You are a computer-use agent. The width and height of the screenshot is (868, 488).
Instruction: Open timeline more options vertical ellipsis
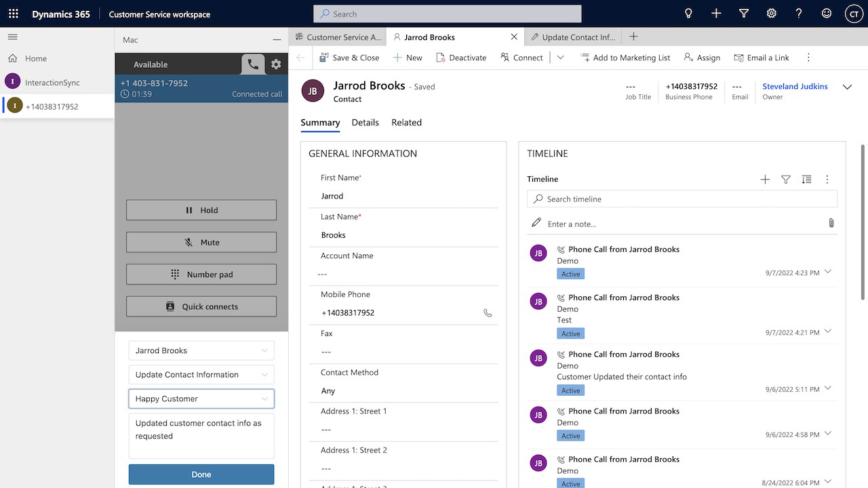(827, 180)
